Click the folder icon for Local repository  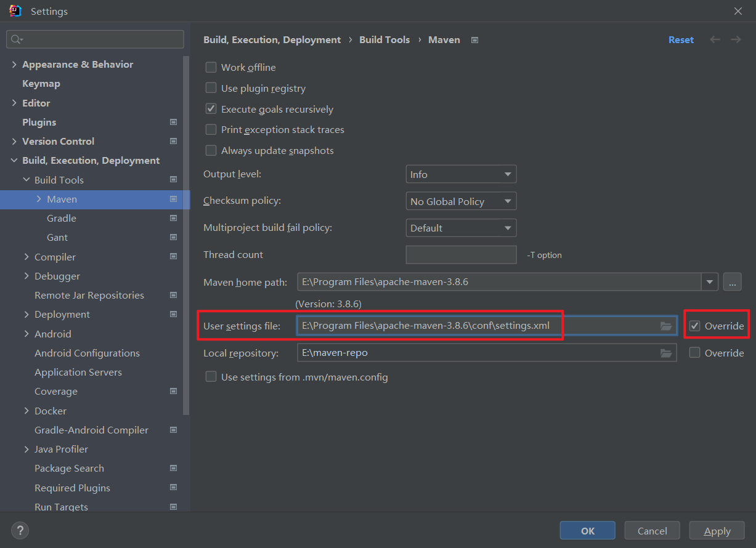tap(665, 353)
